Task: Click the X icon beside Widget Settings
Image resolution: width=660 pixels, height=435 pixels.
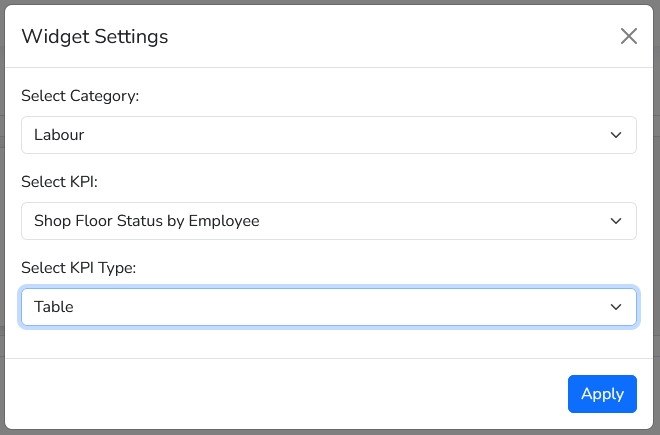Action: 629,37
